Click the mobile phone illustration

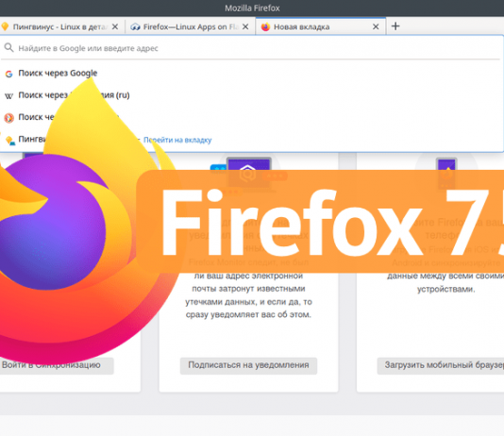[446, 174]
